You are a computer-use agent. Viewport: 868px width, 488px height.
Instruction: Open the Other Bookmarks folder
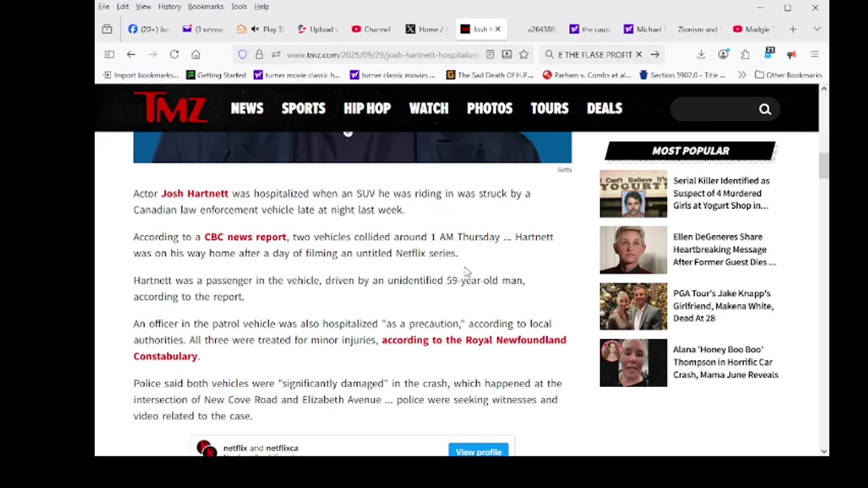pos(788,75)
